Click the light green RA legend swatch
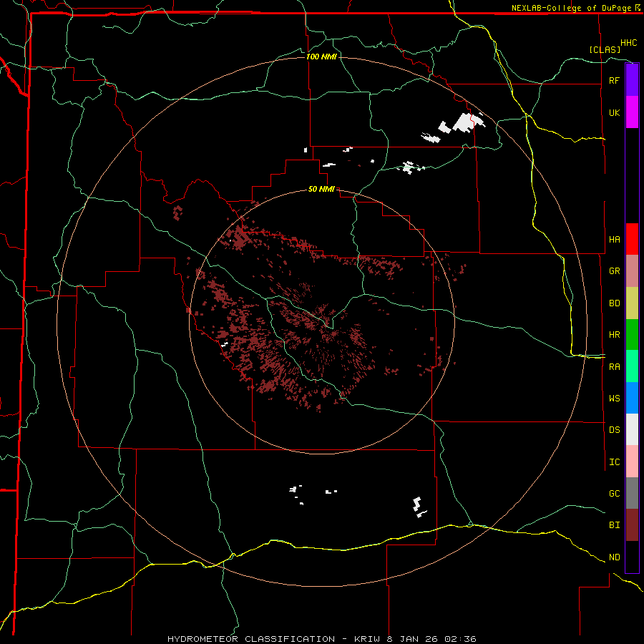 point(632,366)
